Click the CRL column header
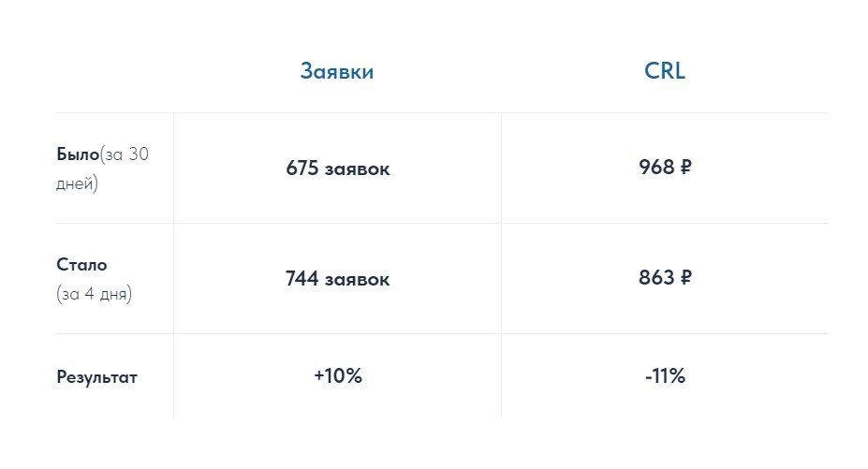868x469 pixels. [665, 72]
